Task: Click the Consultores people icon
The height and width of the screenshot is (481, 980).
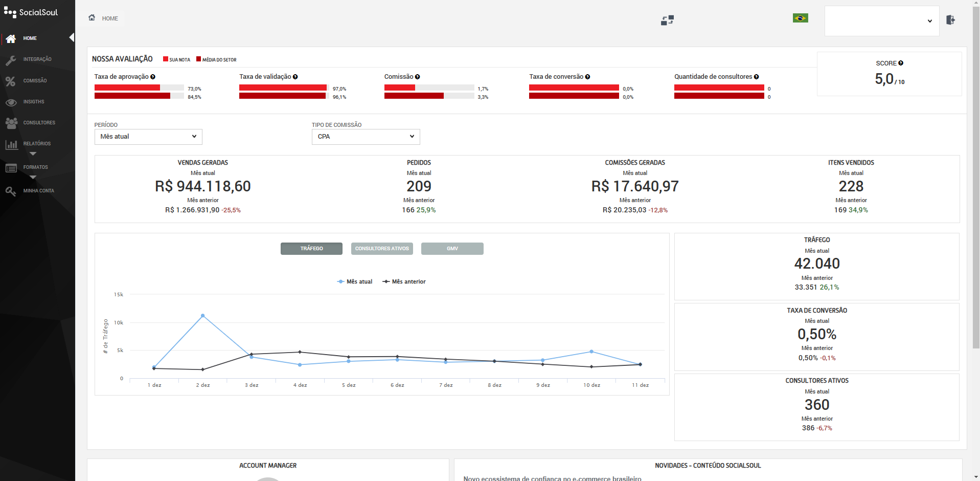Action: click(x=11, y=123)
